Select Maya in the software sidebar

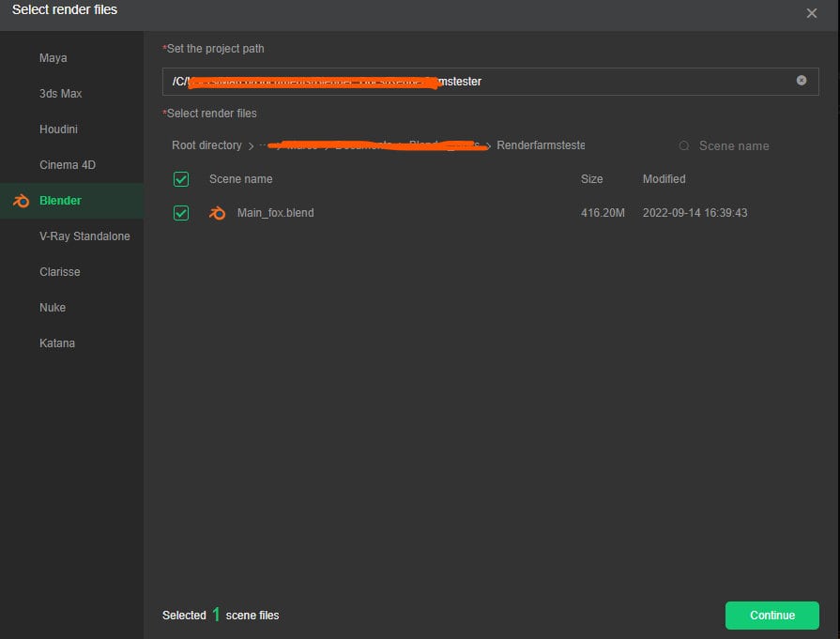(53, 57)
